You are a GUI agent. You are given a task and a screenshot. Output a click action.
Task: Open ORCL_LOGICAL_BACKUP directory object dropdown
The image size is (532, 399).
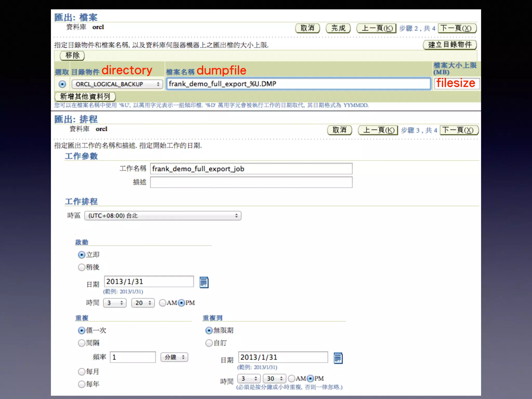coord(117,84)
